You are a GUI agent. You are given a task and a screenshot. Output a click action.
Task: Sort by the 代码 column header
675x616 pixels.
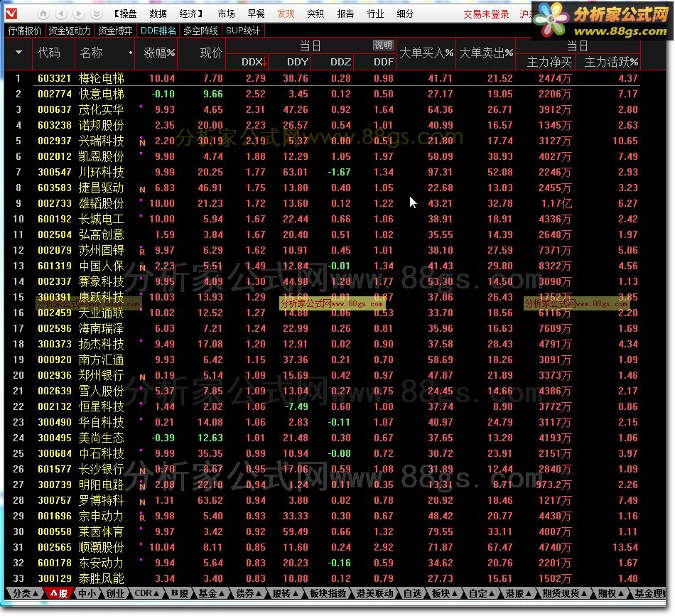49,53
